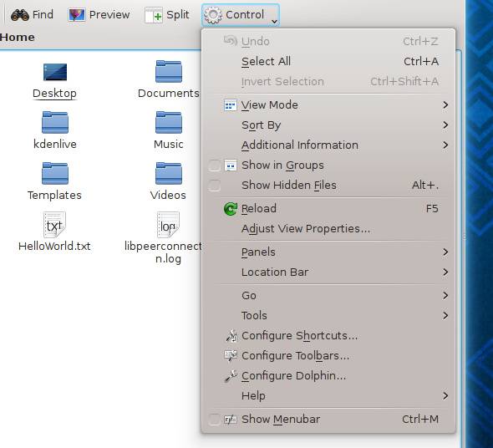Click the Reload menu label
This screenshot has width=493, height=448.
pyautogui.click(x=259, y=209)
